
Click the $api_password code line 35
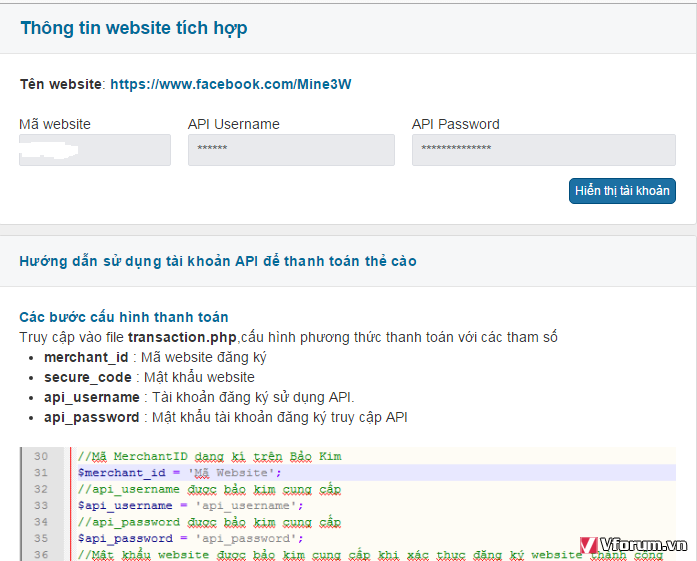point(191,539)
